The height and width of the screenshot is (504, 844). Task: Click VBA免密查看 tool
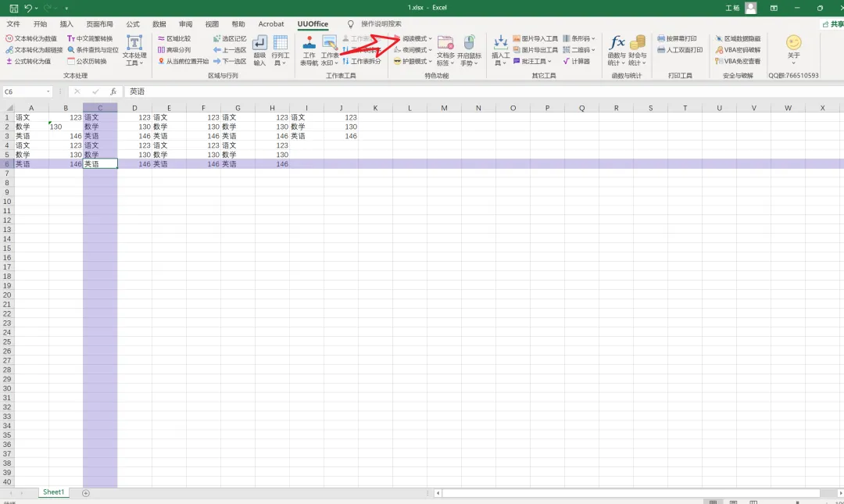click(x=738, y=62)
